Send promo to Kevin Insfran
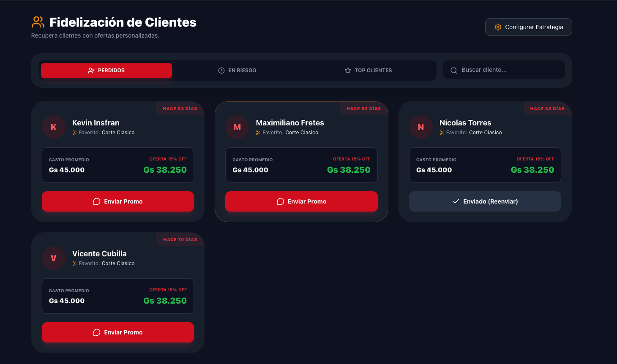Viewport: 617px width, 364px height. pyautogui.click(x=118, y=201)
